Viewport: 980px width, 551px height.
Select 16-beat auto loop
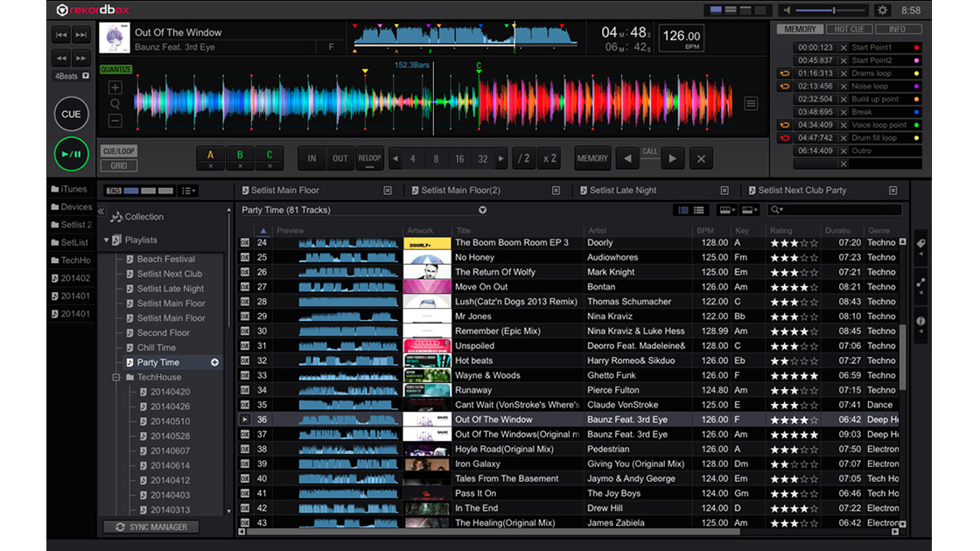459,159
